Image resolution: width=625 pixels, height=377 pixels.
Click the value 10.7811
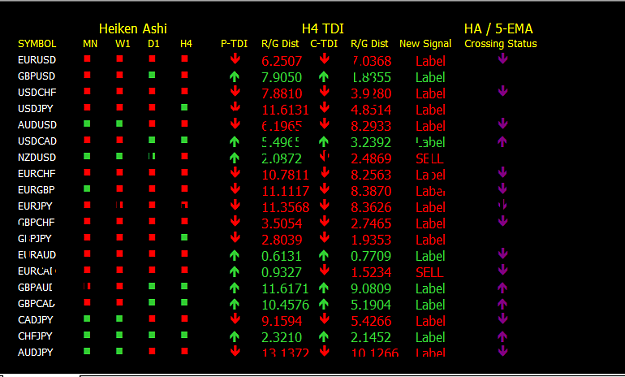[285, 175]
